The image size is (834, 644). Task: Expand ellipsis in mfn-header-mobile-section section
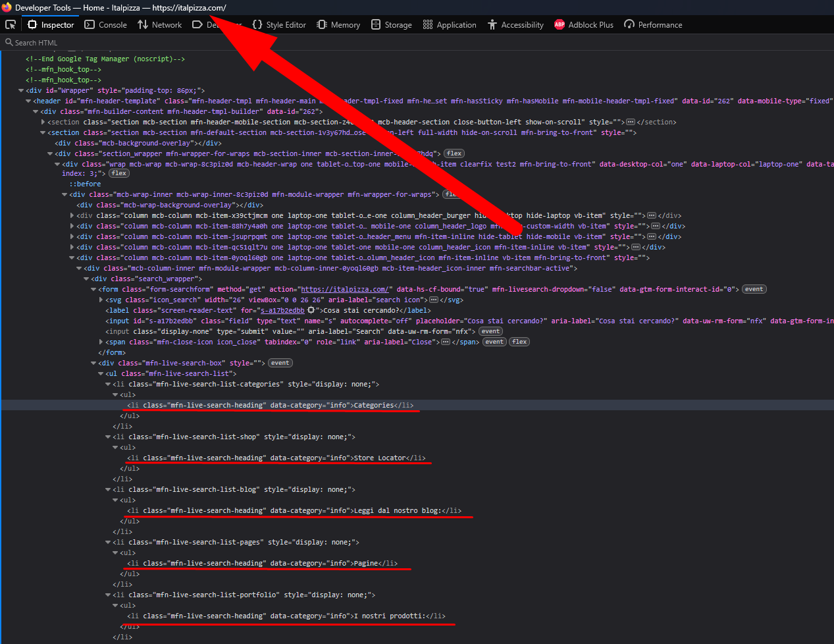630,122
